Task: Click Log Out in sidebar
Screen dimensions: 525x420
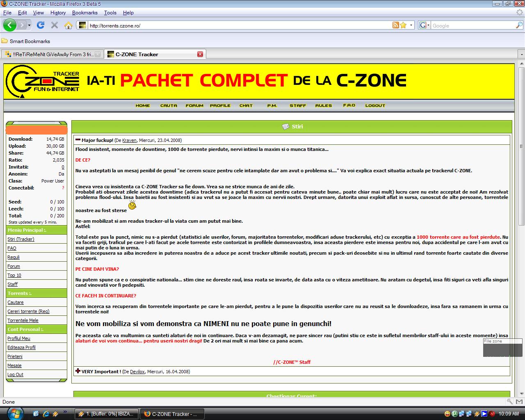Action: tap(15, 374)
